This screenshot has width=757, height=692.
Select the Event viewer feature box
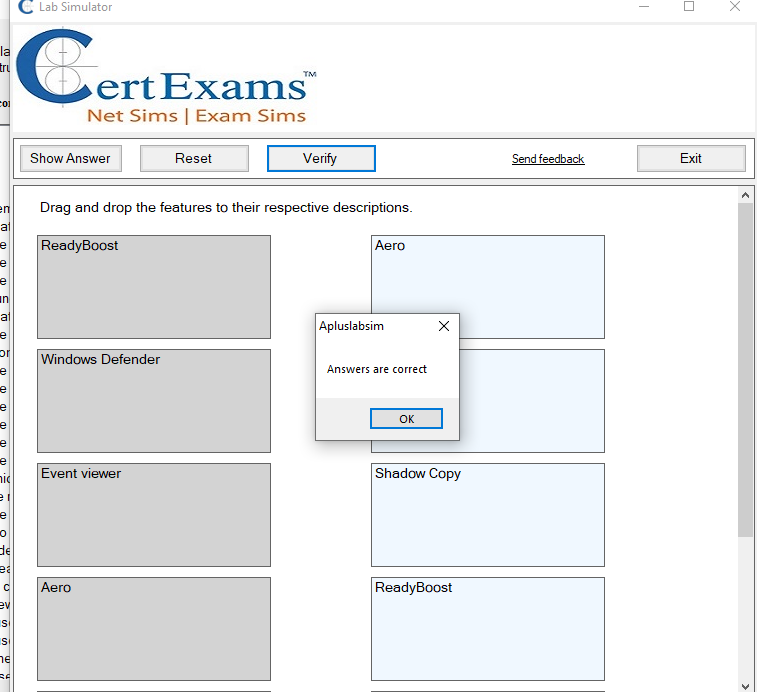click(154, 515)
